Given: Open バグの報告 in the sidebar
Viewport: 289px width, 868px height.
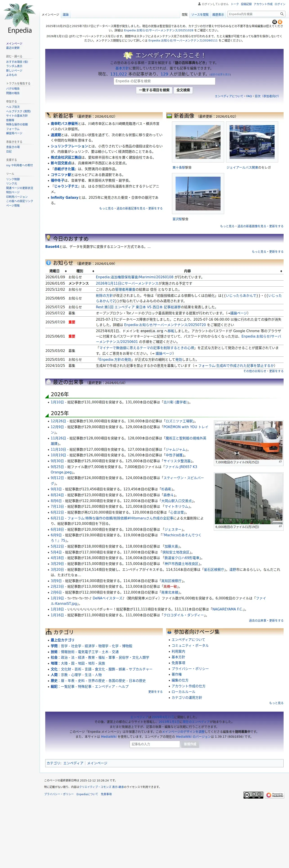Looking at the screenshot, I should (x=13, y=89).
